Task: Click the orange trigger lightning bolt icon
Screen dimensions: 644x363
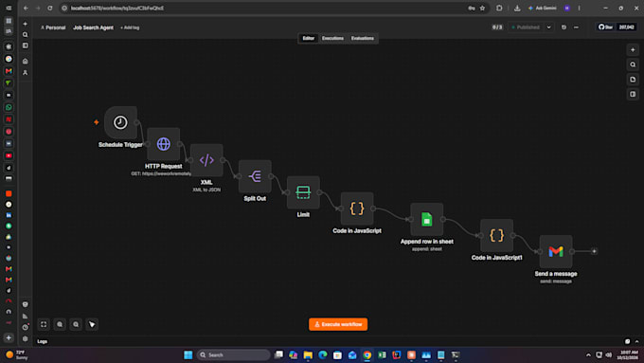Action: [x=96, y=122]
